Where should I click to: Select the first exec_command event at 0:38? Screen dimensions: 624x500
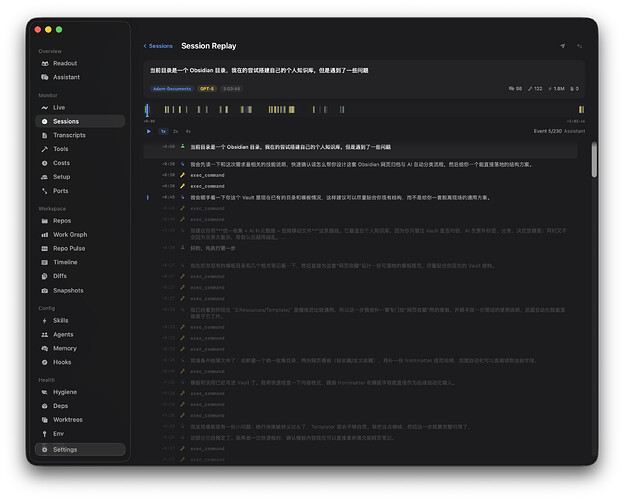coord(361,175)
